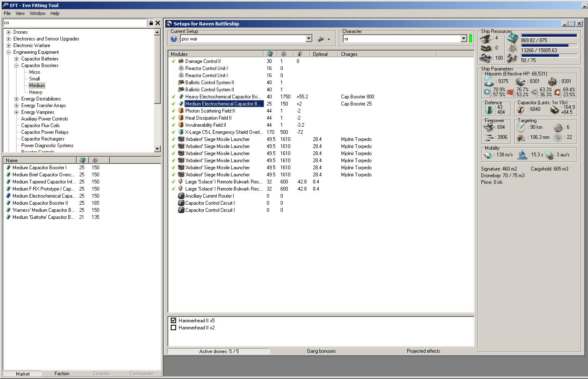Click the Active drones: 5 / 5 button

tap(219, 351)
